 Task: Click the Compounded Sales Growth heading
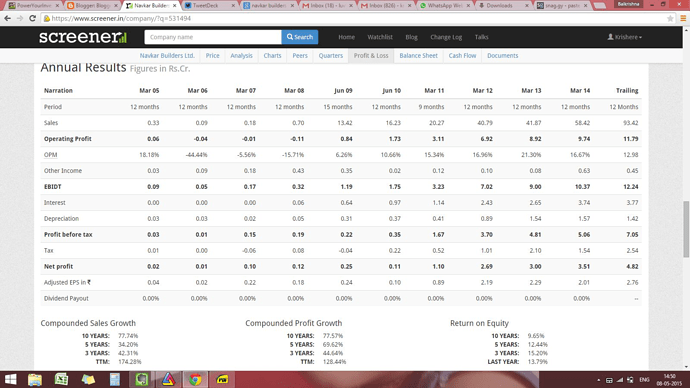point(88,323)
